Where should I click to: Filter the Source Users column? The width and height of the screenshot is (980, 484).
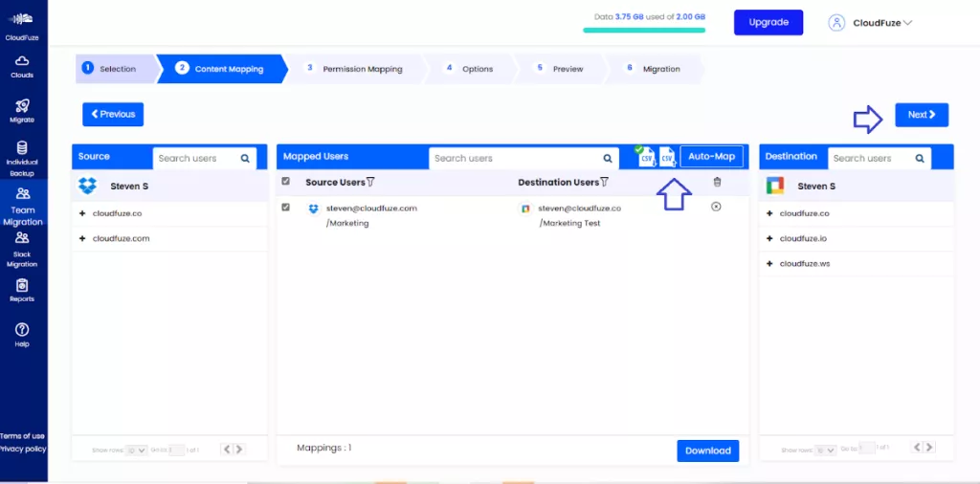click(x=370, y=183)
